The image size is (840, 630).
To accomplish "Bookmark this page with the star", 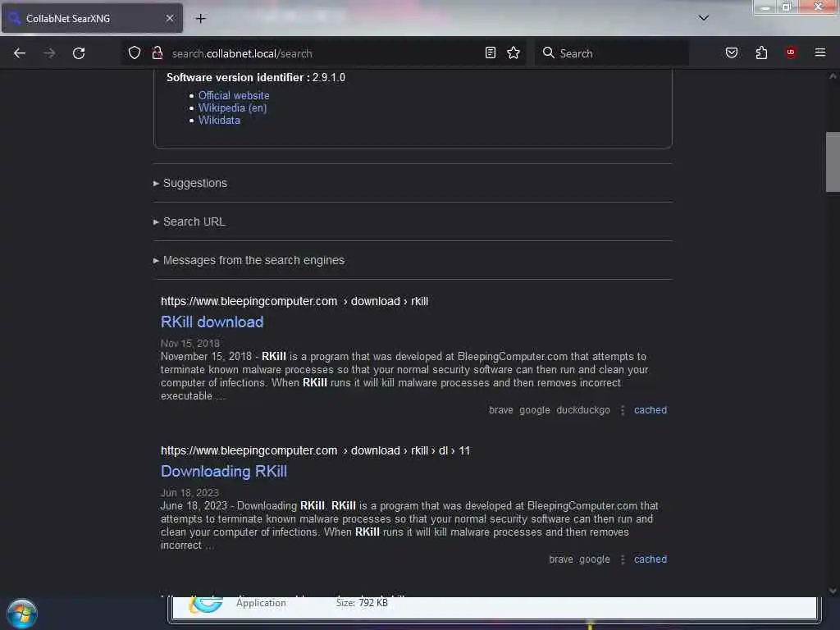I will pos(514,52).
